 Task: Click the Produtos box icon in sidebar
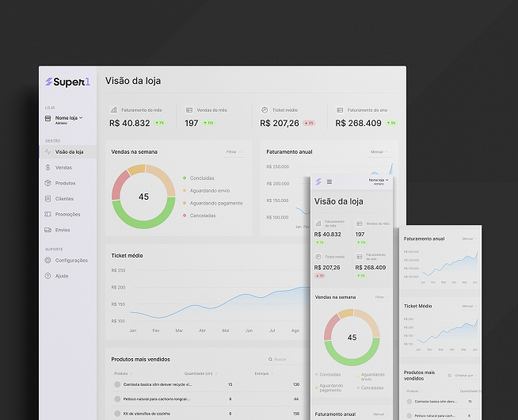[x=48, y=183]
